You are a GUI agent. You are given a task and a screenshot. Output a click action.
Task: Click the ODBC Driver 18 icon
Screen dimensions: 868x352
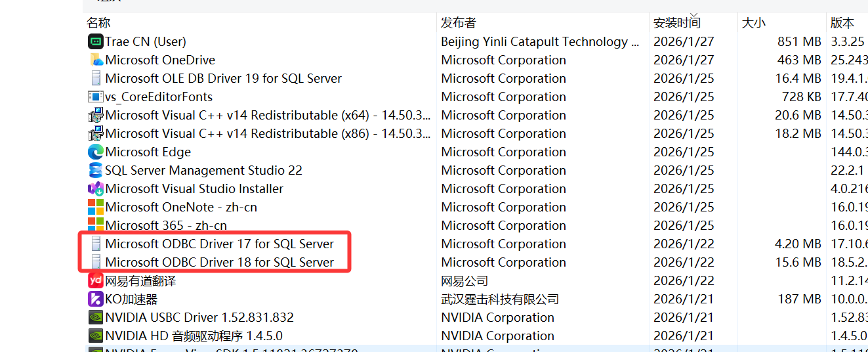(96, 262)
